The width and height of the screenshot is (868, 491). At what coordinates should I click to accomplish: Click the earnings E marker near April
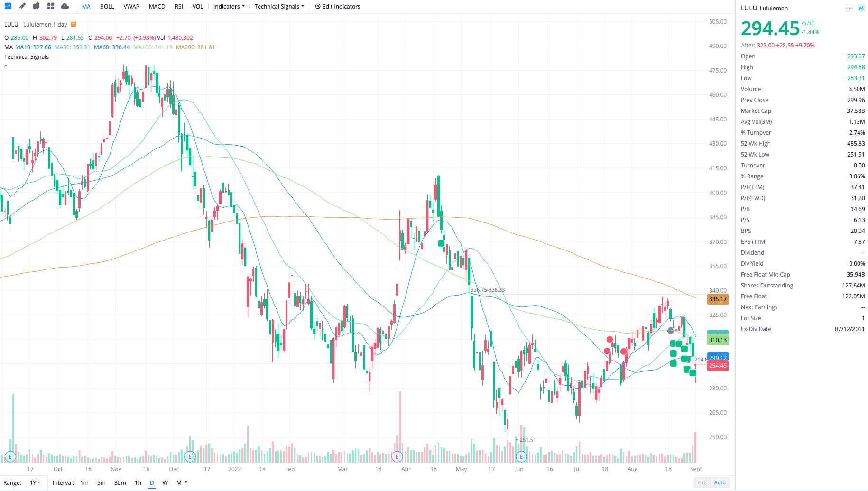397,457
